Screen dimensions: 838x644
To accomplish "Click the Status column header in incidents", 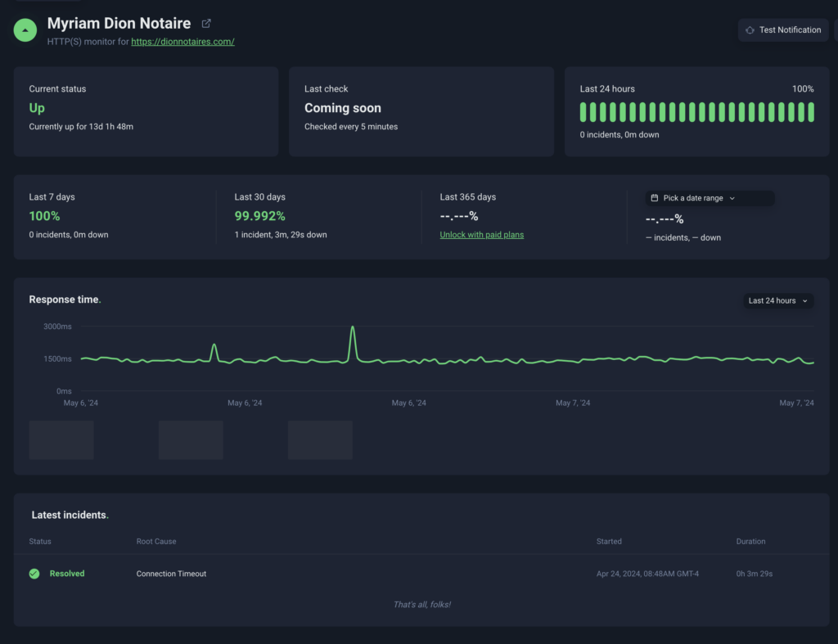I will [40, 542].
